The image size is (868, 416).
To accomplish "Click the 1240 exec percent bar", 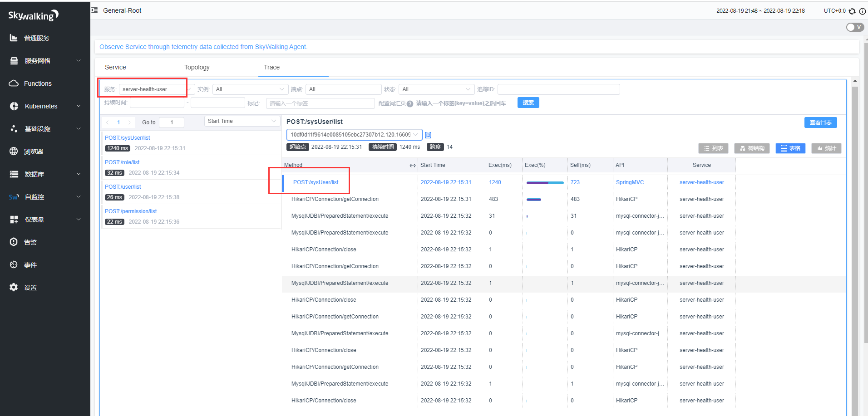I will click(545, 183).
